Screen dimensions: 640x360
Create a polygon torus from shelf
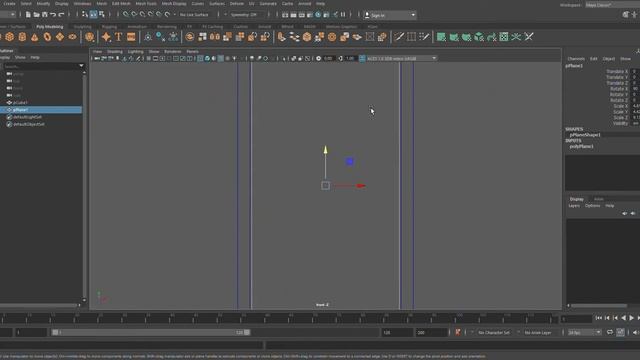tap(47, 37)
